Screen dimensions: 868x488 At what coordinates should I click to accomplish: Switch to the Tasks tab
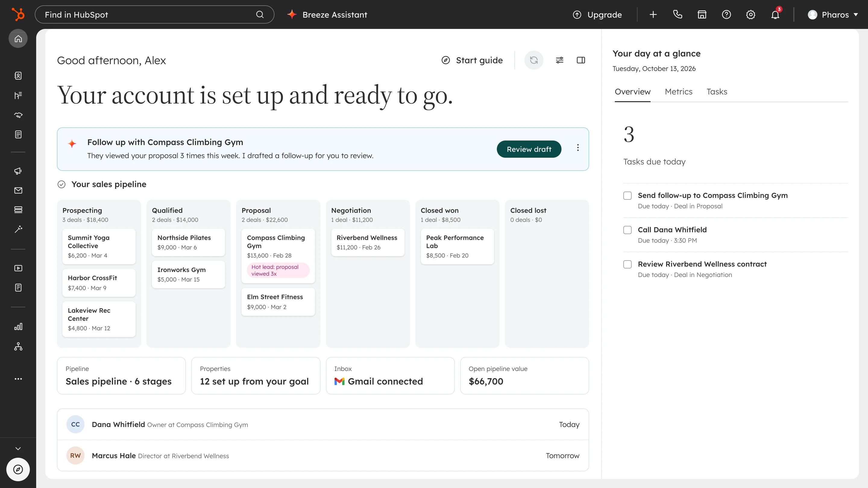point(717,92)
